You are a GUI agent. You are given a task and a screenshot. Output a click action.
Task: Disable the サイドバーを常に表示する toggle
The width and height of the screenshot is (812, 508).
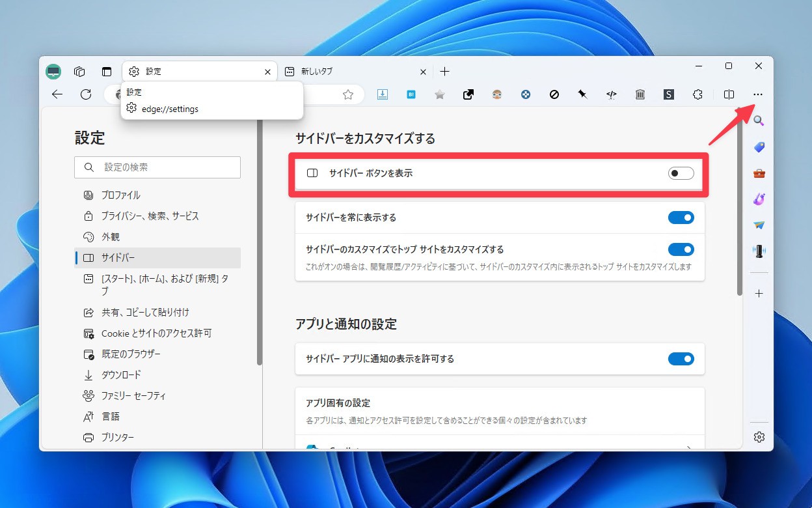coord(681,218)
